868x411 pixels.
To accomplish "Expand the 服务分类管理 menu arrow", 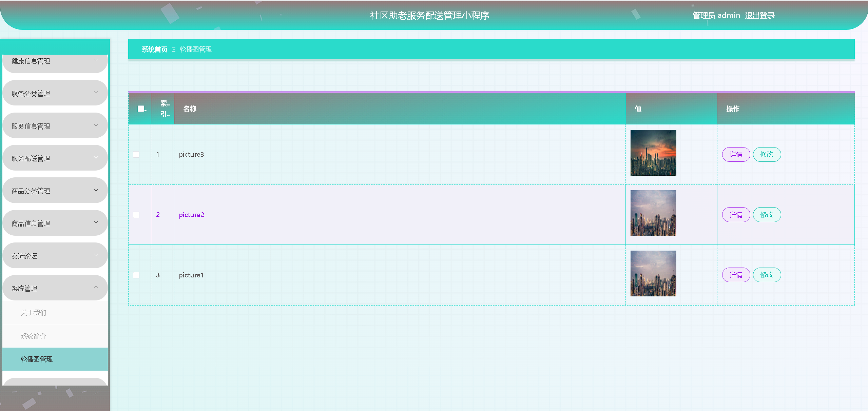I will click(x=96, y=93).
